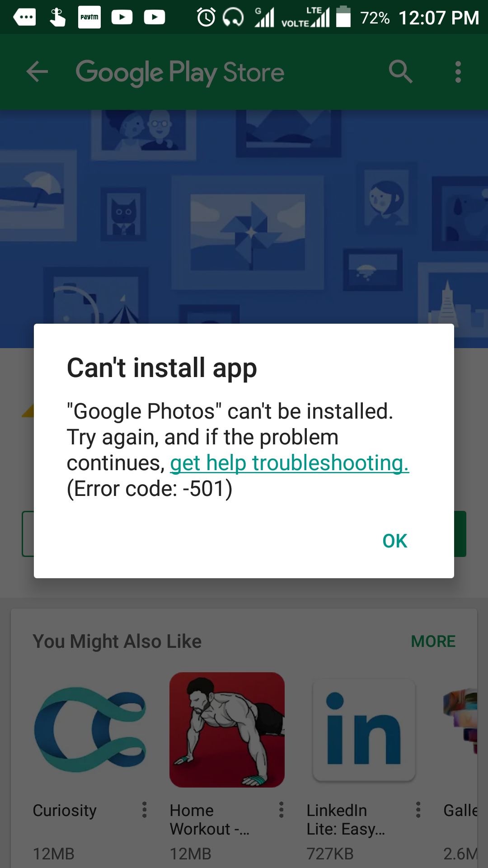Screen dimensions: 488x868
Task: Select the Curiosity app title text
Action: click(65, 810)
